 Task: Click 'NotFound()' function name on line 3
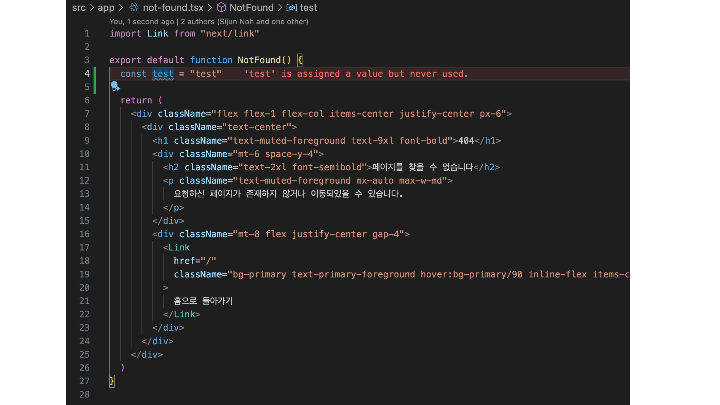click(x=264, y=60)
